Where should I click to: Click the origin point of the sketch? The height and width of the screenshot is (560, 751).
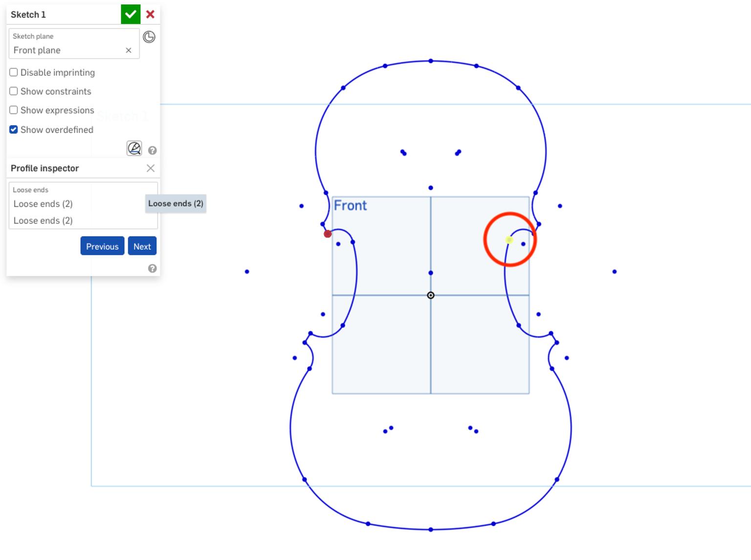(x=431, y=295)
